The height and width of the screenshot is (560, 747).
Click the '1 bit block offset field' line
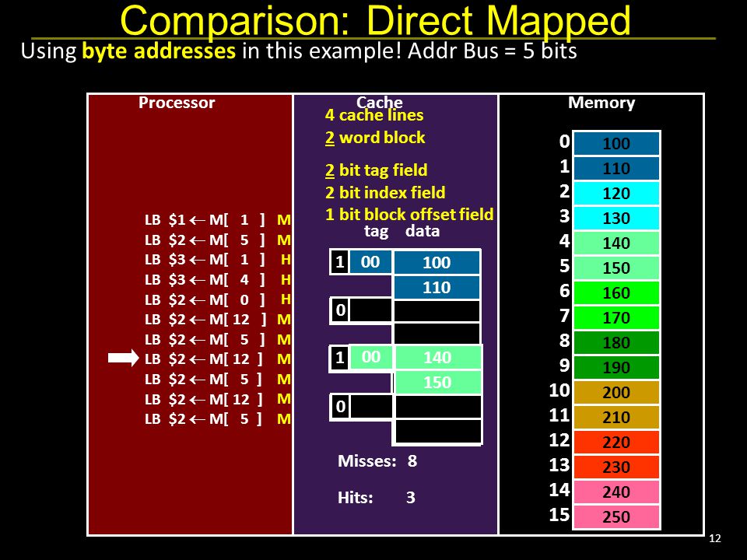click(x=409, y=215)
